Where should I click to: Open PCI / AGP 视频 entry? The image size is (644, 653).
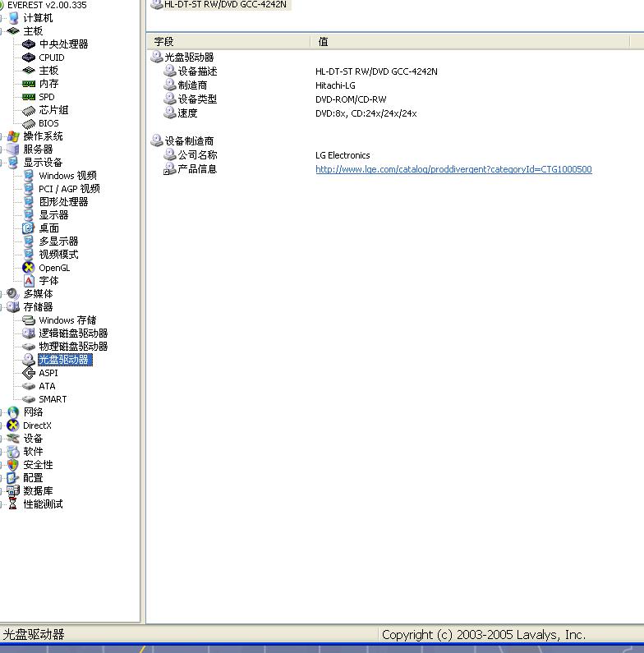[69, 189]
